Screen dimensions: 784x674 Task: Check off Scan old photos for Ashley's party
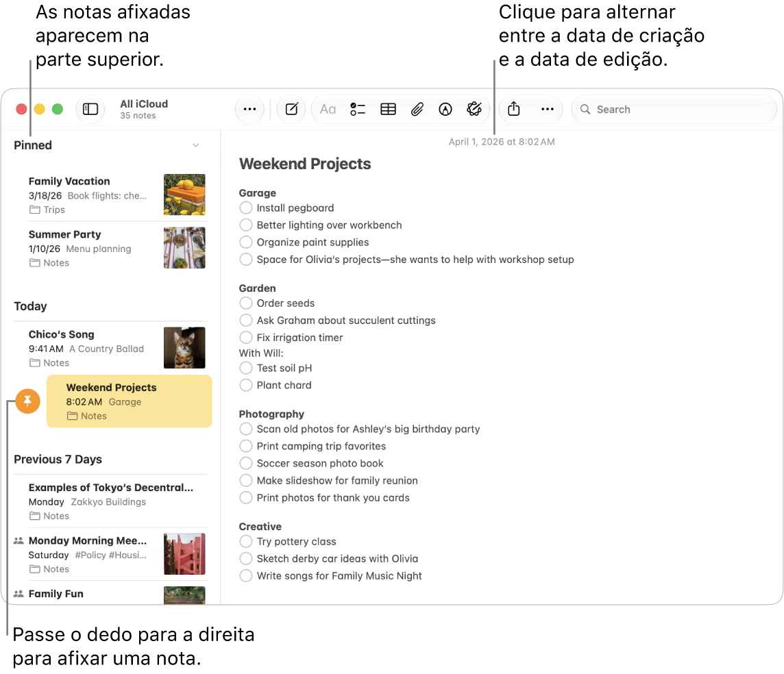pyautogui.click(x=245, y=429)
